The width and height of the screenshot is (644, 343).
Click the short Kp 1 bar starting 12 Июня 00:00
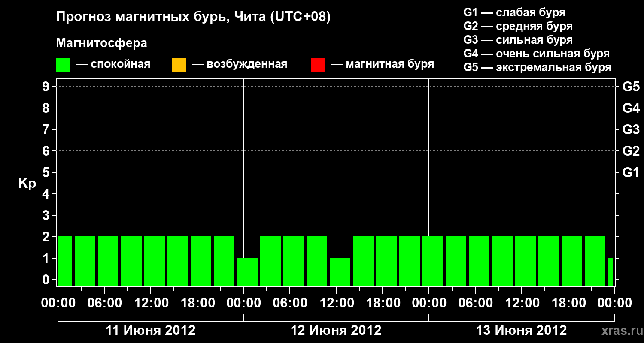(247, 272)
